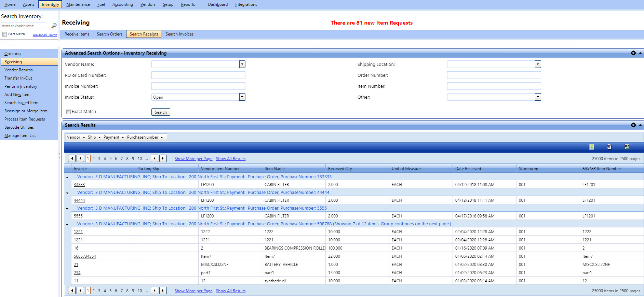Enable Exact Match under Search Inventory
The height and width of the screenshot is (297, 644).
point(5,34)
